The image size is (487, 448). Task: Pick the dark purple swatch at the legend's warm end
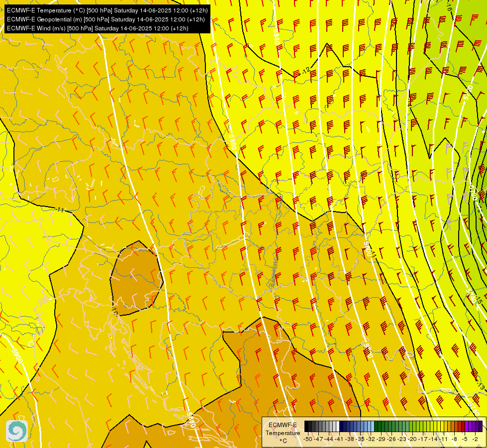click(481, 426)
